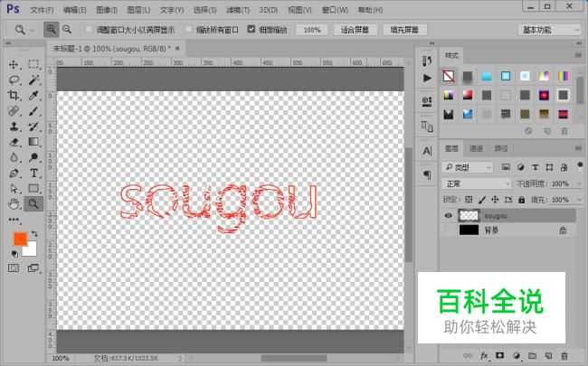Show the 背景 layer
The width and height of the screenshot is (588, 366).
click(x=448, y=230)
